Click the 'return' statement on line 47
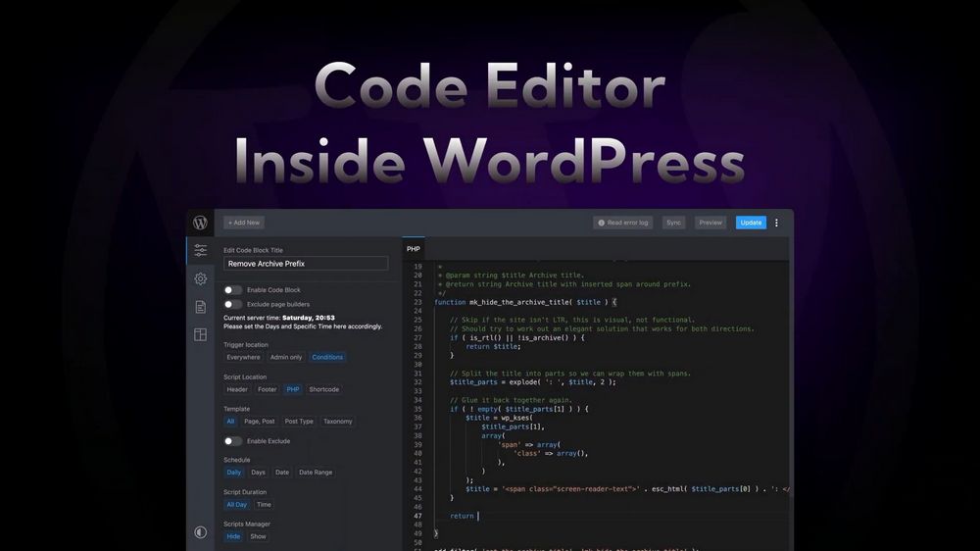This screenshot has height=551, width=980. tap(462, 516)
